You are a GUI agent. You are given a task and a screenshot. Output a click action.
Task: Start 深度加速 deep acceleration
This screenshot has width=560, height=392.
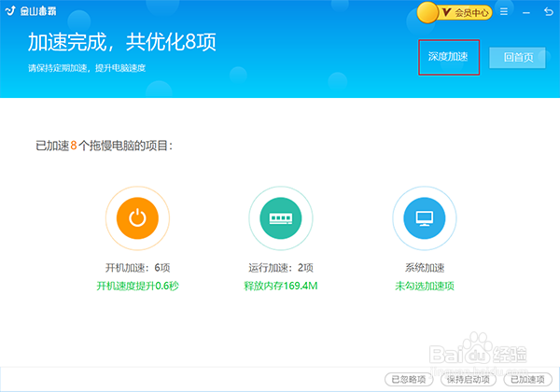[x=448, y=57]
